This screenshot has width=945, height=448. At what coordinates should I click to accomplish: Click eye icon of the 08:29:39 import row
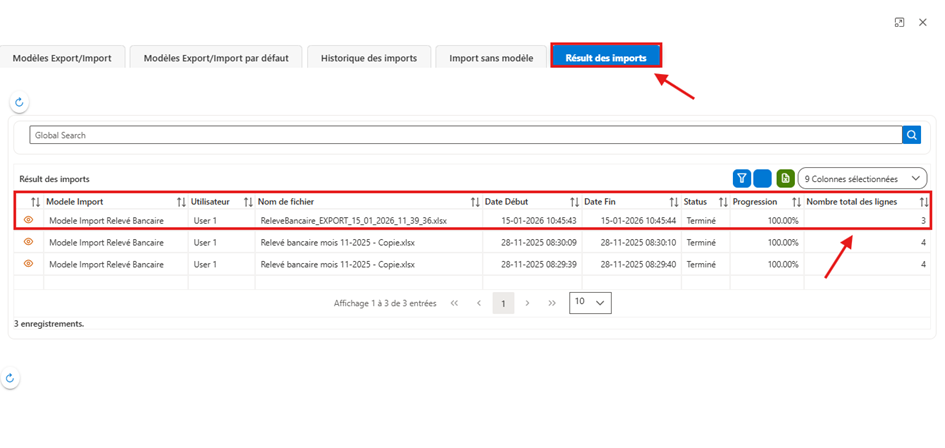coord(28,263)
